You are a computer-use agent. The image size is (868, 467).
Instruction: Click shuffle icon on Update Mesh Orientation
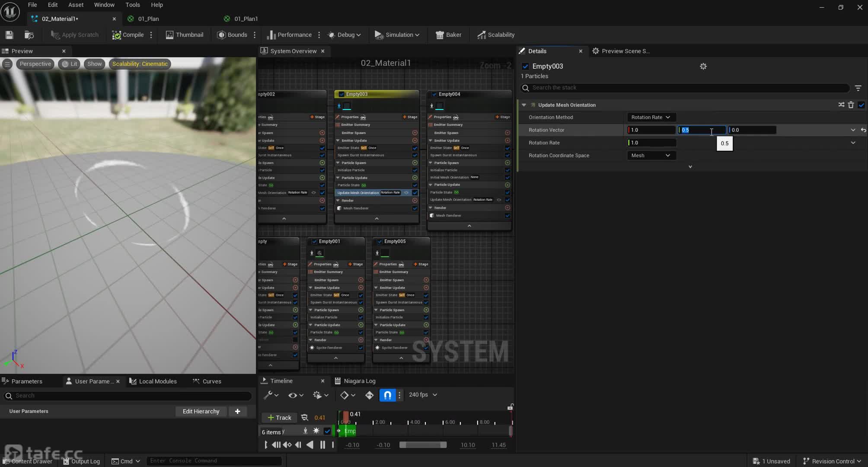(841, 105)
